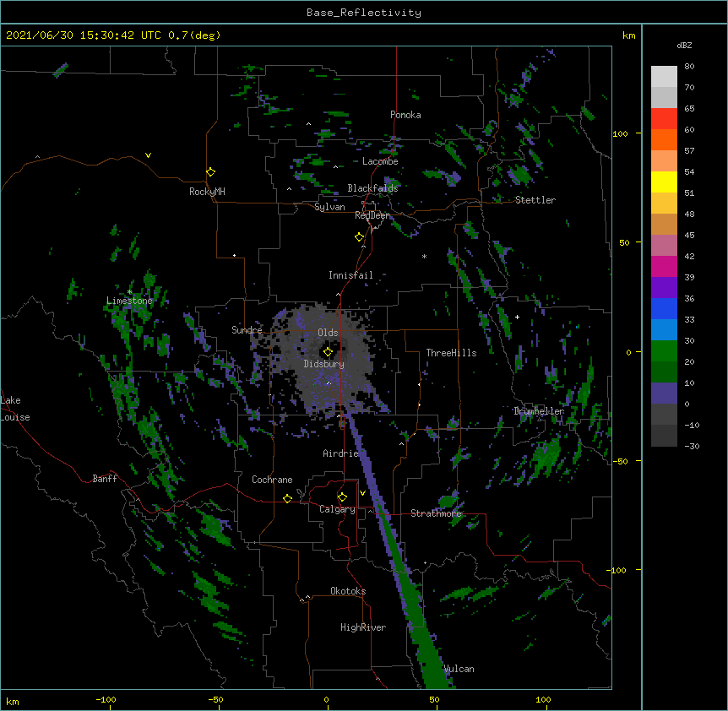Click the yellow diamond marker above RockyMH

(x=211, y=172)
